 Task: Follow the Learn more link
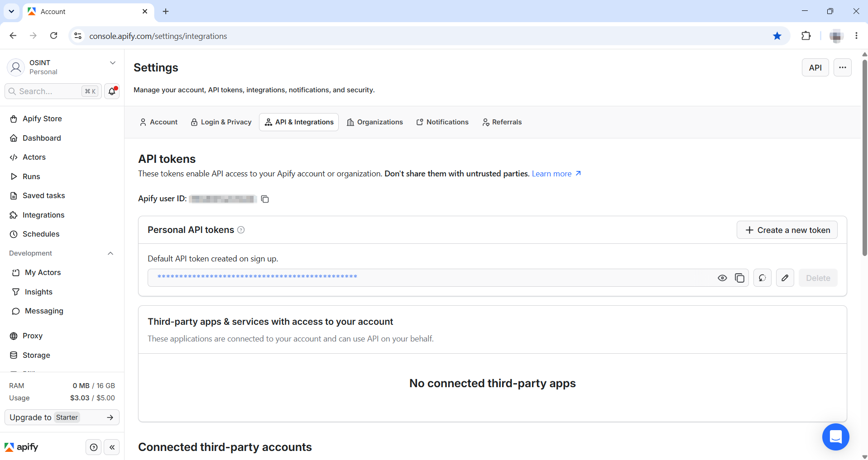556,174
